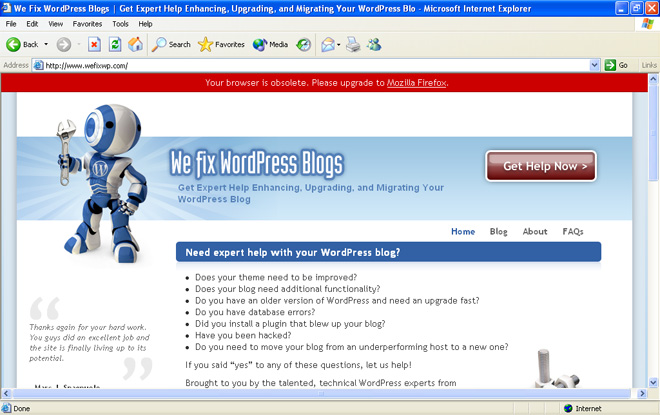Click the vertical scrollbar down arrow
The height and width of the screenshot is (415, 660).
click(x=653, y=383)
